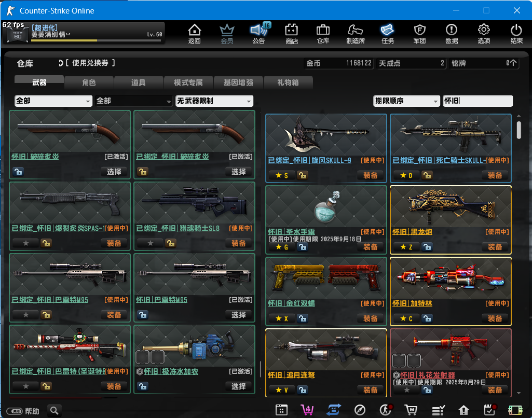Click the 结束 power icon
The image size is (532, 418).
(516, 34)
